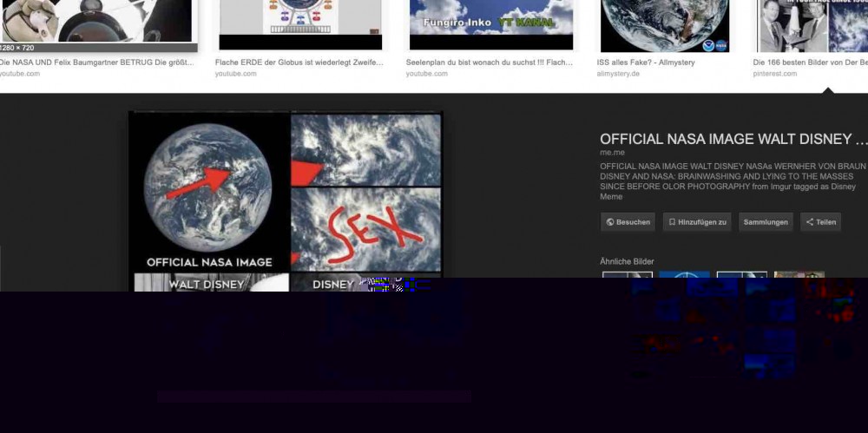Click the 'Flache ERDE der Globus ist wiederlegt' caption
The height and width of the screenshot is (433, 868).
[299, 62]
